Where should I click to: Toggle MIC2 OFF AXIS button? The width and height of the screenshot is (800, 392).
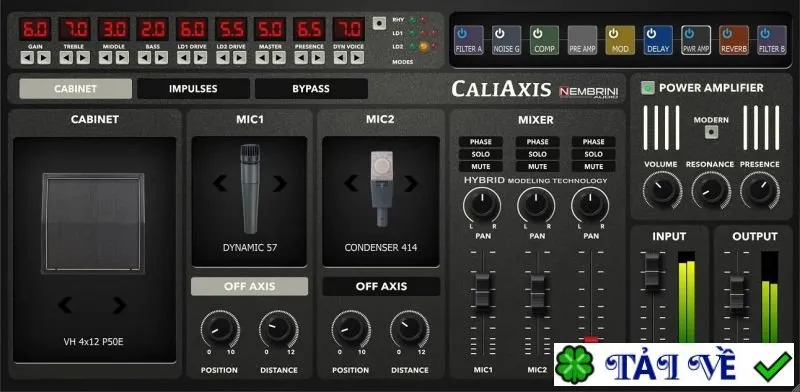pos(381,286)
